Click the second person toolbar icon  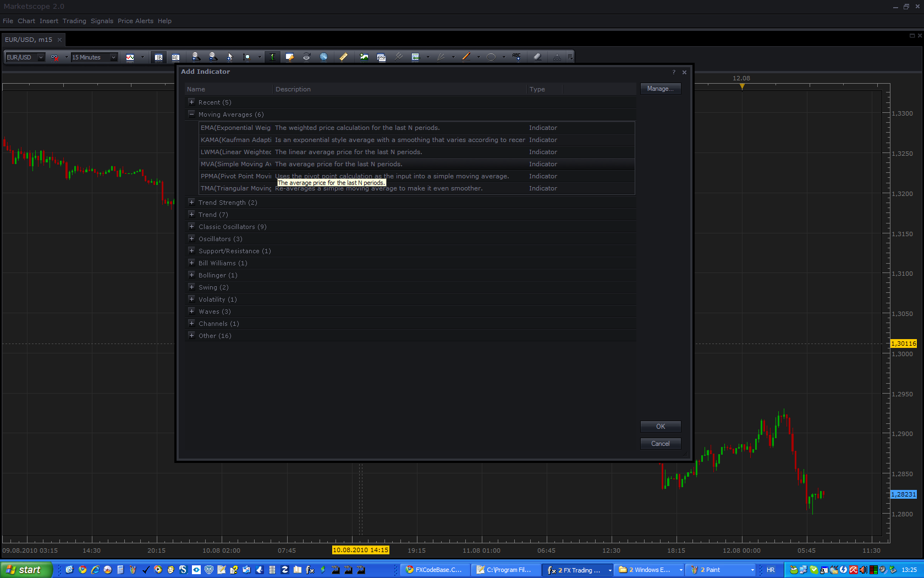[213, 57]
